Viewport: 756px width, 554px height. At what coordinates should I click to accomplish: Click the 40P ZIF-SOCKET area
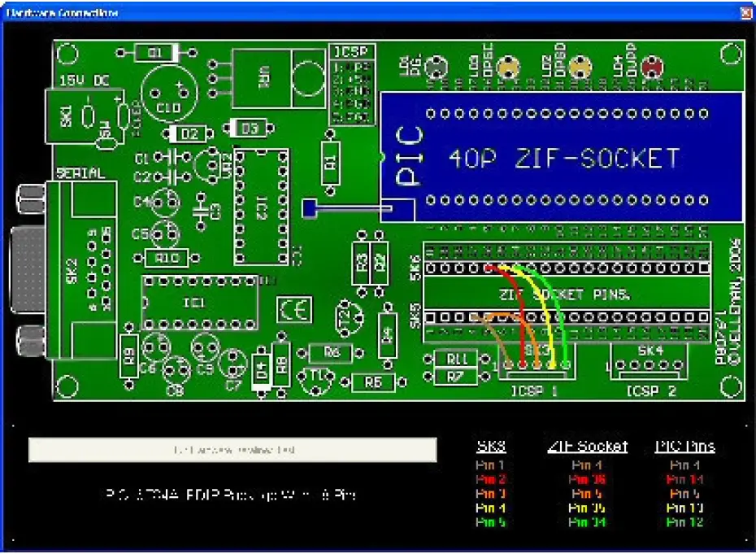[561, 159]
